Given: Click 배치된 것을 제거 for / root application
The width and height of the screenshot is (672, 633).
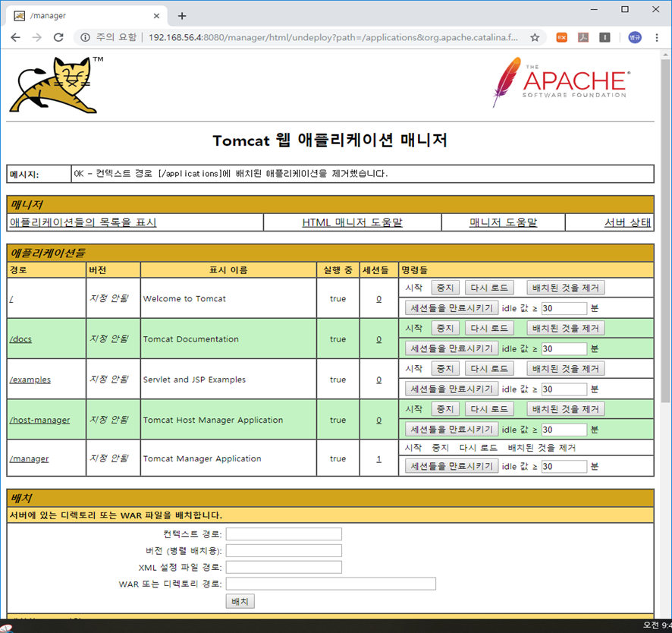Looking at the screenshot, I should (566, 288).
